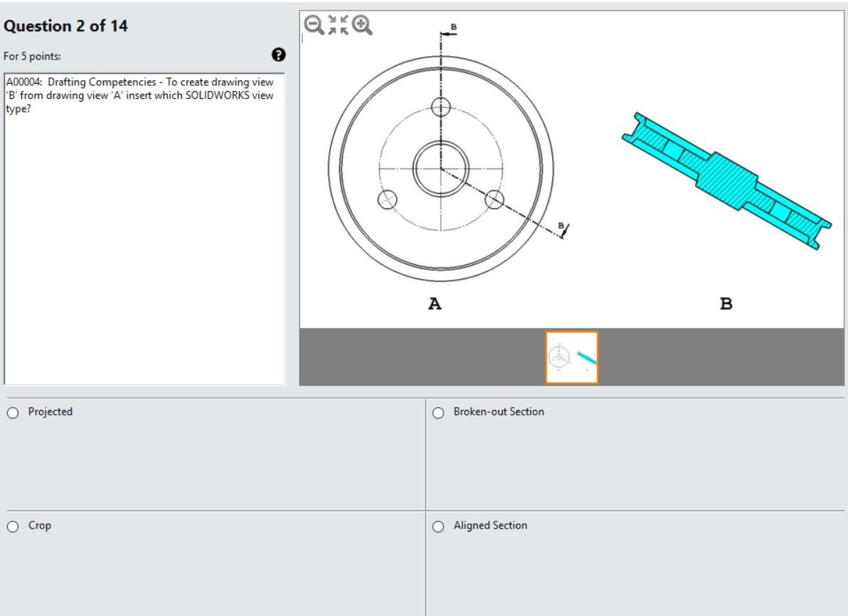Select the Aligned Section answer option
The height and width of the screenshot is (616, 848).
[x=438, y=526]
